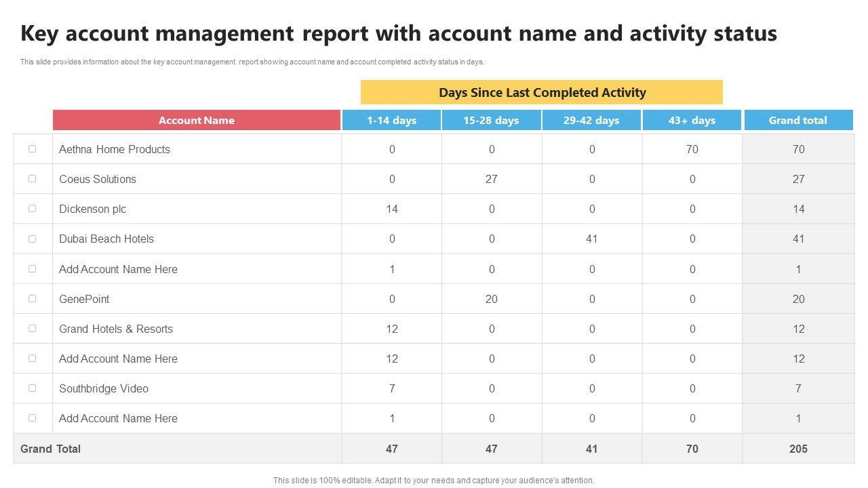The height and width of the screenshot is (488, 868).
Task: Select the 1-14 days column header
Action: click(391, 121)
